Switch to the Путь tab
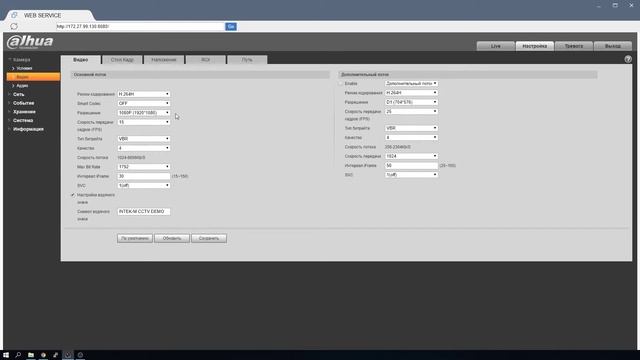The image size is (640, 360). point(247,60)
